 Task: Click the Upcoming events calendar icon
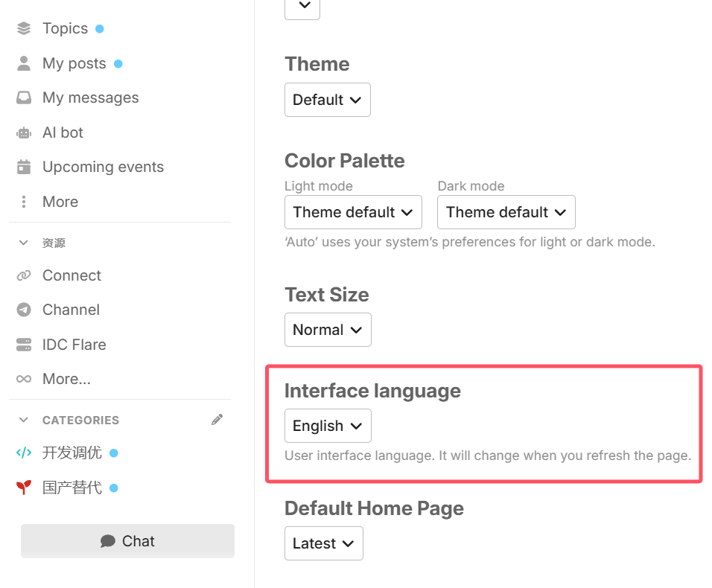[x=24, y=167]
